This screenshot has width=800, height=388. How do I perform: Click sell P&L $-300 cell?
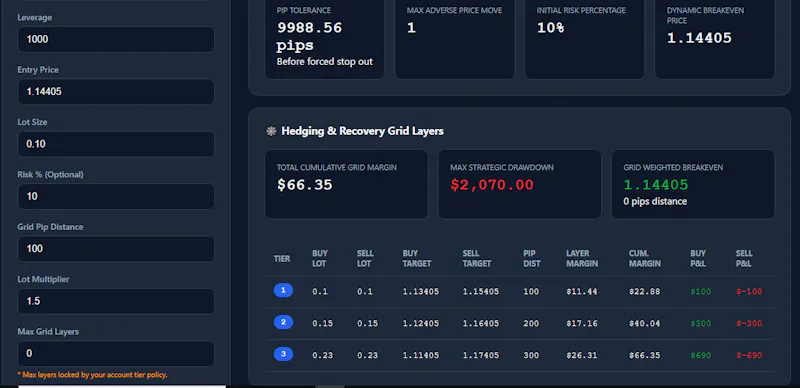tap(749, 323)
